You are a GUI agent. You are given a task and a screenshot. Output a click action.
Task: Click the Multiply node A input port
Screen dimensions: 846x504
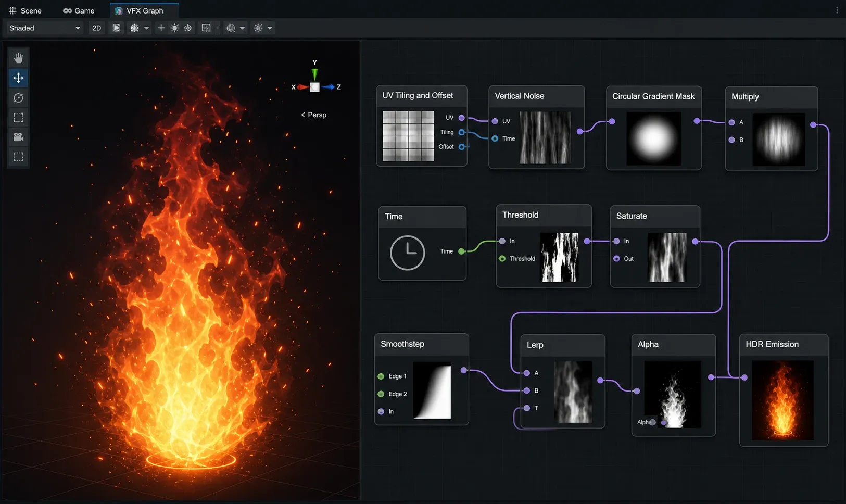click(x=732, y=122)
